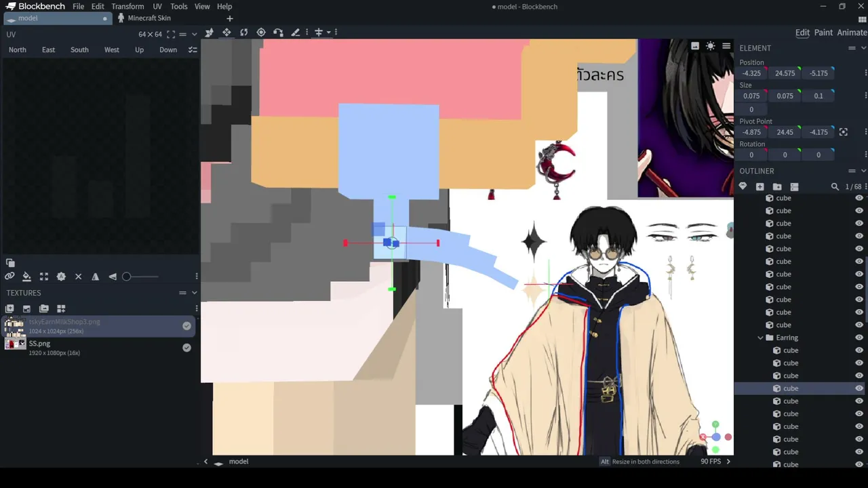Click the Mirror UV horizontally icon
Screen dimensions: 868x488
[95, 277]
